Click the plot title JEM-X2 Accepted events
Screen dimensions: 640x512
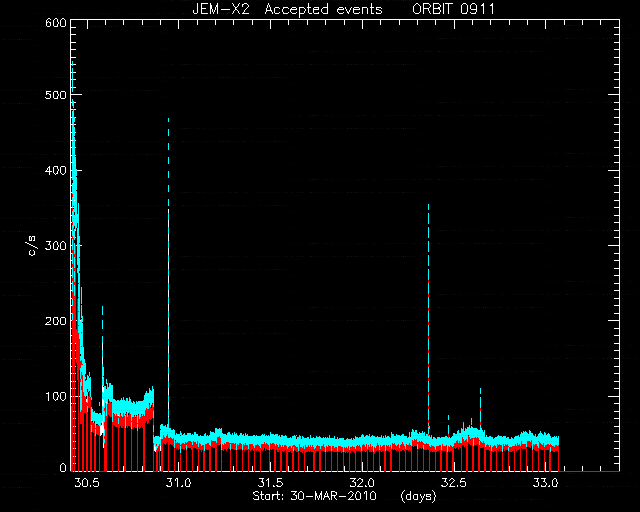(287, 9)
